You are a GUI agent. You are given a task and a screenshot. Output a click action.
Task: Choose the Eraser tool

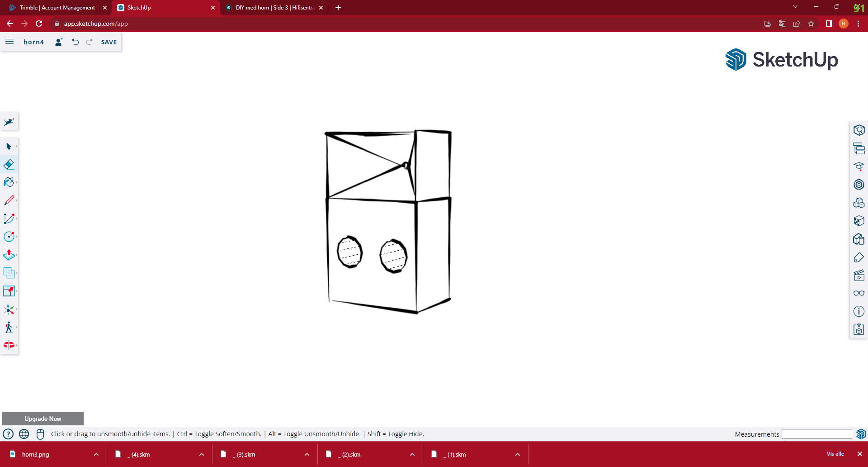coord(9,164)
